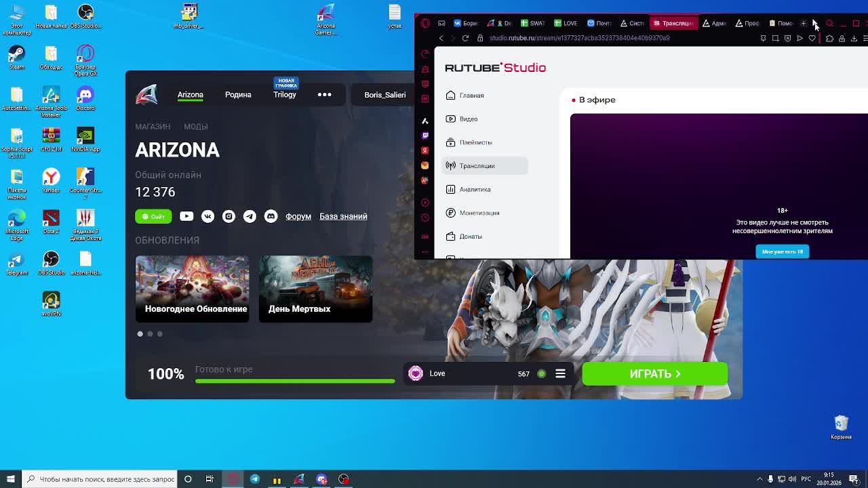Open Yandex icon in Opera sidebar
868x488 pixels.
425,150
